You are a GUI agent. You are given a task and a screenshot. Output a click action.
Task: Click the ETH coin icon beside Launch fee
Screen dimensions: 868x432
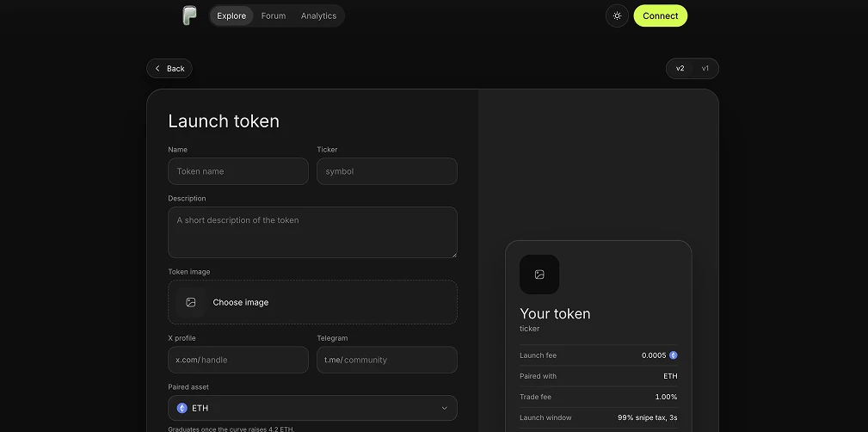[673, 355]
